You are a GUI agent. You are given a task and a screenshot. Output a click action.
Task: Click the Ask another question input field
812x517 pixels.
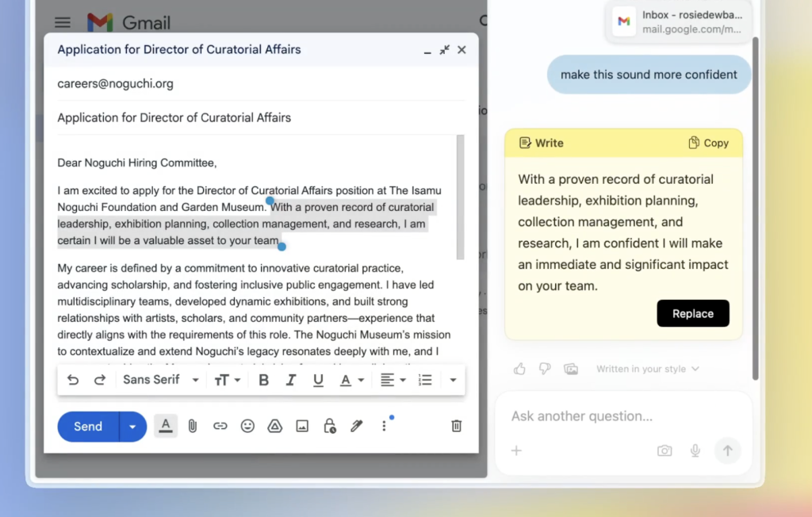click(611, 416)
